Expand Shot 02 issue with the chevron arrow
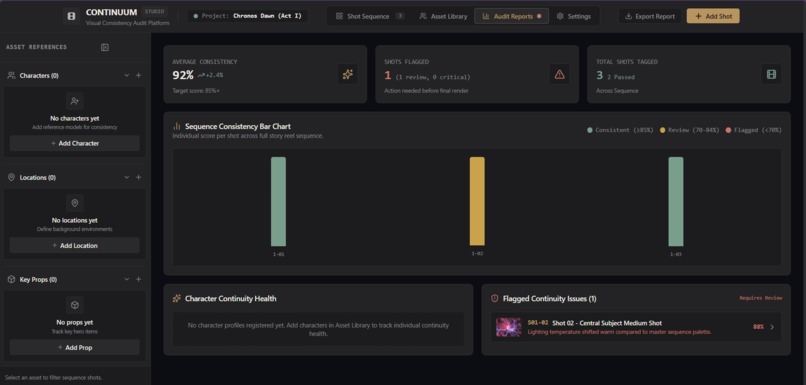806x385 pixels. 772,327
